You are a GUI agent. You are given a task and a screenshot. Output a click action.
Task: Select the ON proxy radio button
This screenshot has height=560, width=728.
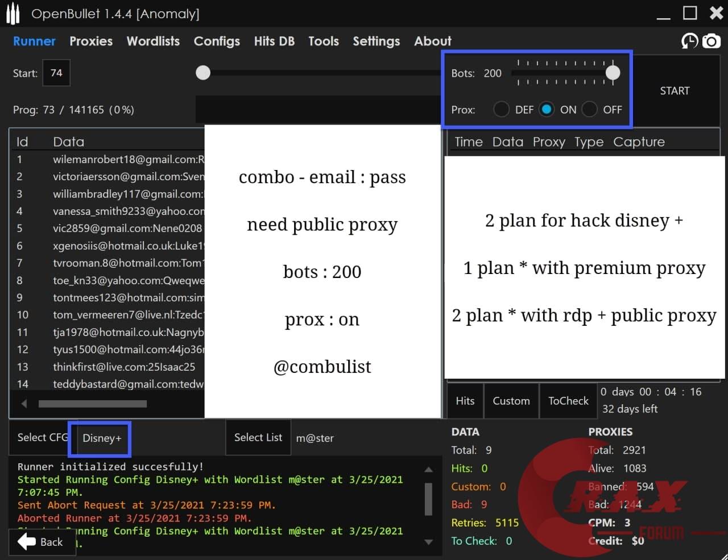[547, 109]
